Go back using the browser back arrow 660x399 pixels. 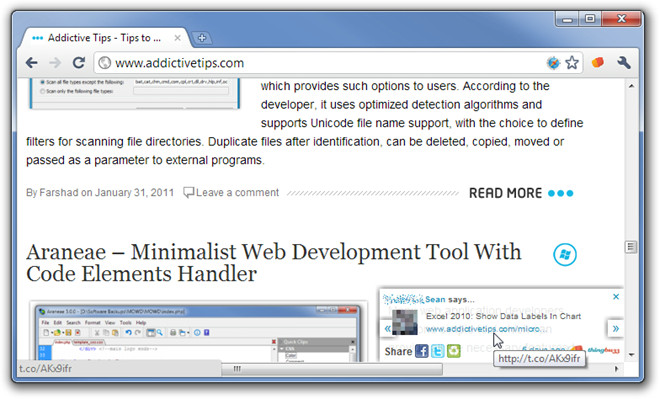pyautogui.click(x=32, y=63)
